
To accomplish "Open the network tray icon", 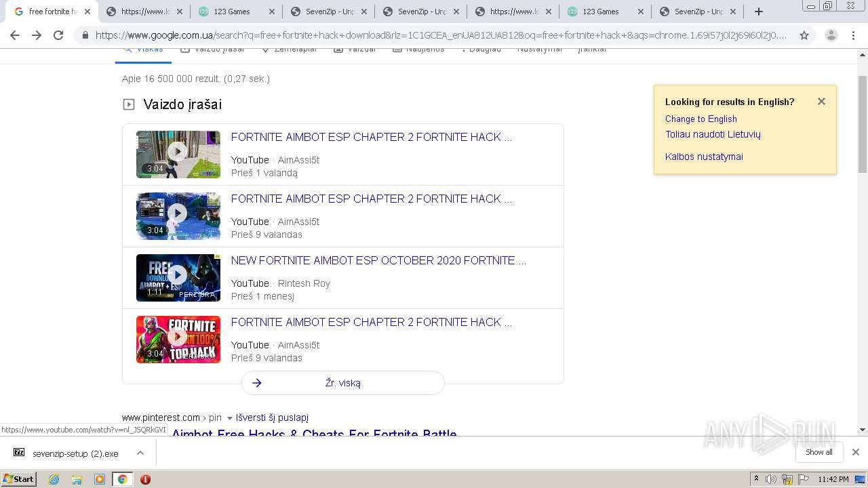I will (787, 479).
